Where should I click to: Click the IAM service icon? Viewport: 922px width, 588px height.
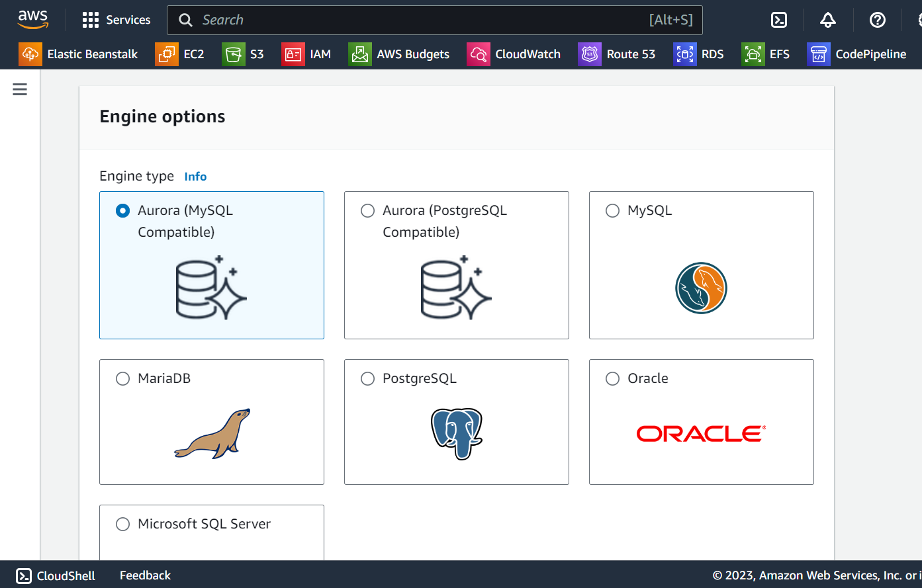point(293,54)
